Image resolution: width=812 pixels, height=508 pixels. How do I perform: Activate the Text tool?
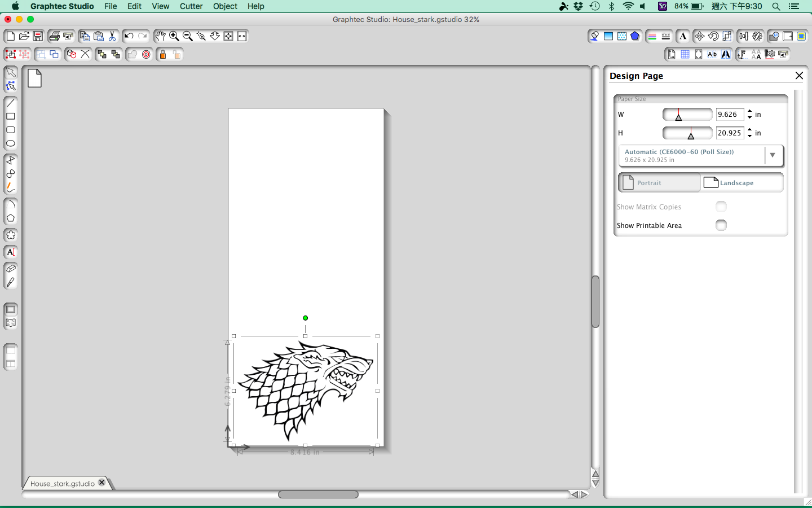[11, 252]
